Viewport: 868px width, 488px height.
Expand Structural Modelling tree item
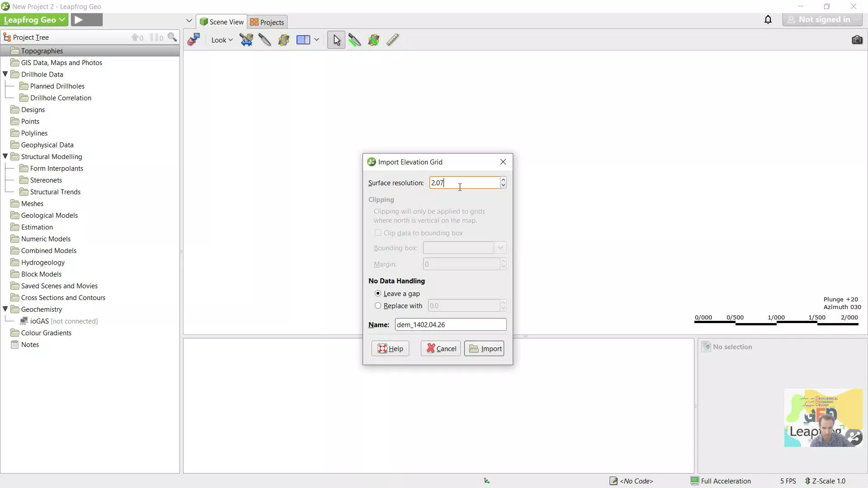coord(6,156)
